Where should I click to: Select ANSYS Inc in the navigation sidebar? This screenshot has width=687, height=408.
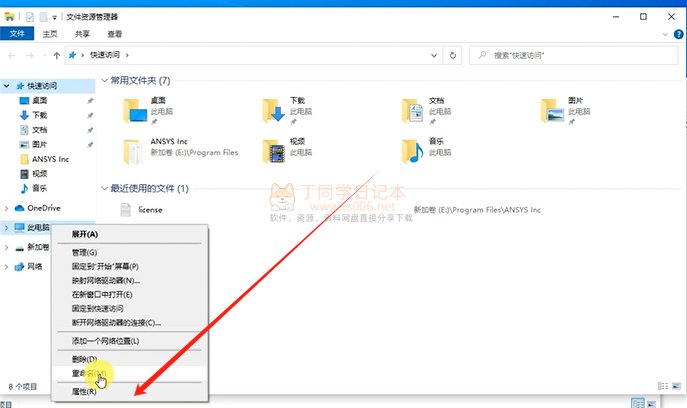[x=44, y=159]
